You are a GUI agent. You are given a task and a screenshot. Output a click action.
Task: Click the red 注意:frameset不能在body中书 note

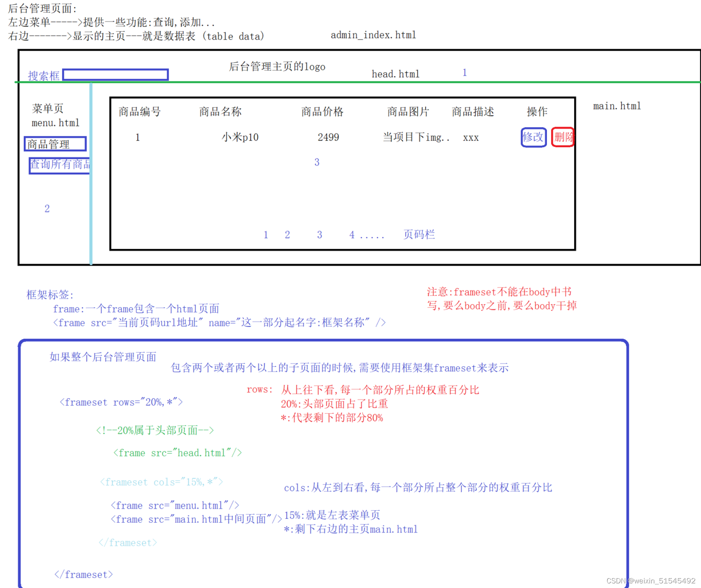[499, 292]
